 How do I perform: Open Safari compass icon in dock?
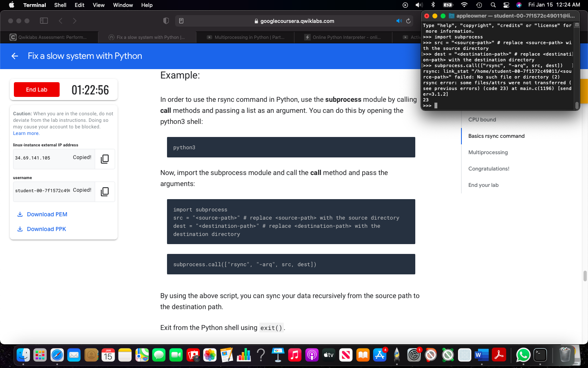[57, 355]
